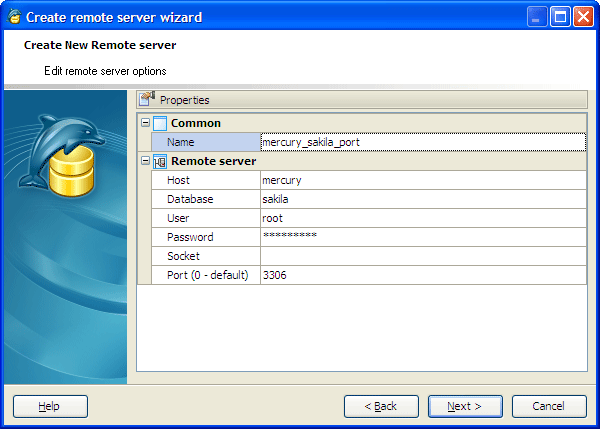The width and height of the screenshot is (600, 429).
Task: Select the Name property label
Action: point(206,142)
